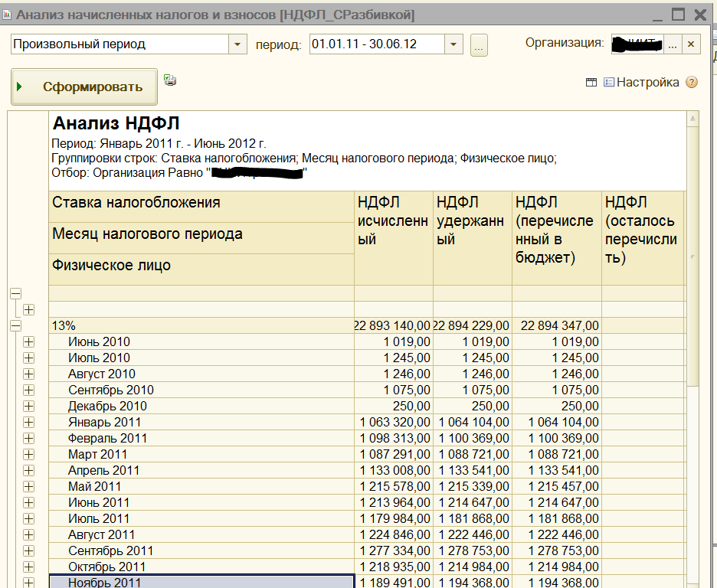Select the Июль 2011 value 1 179 984,00
Screen dimensions: 717x588
click(393, 518)
